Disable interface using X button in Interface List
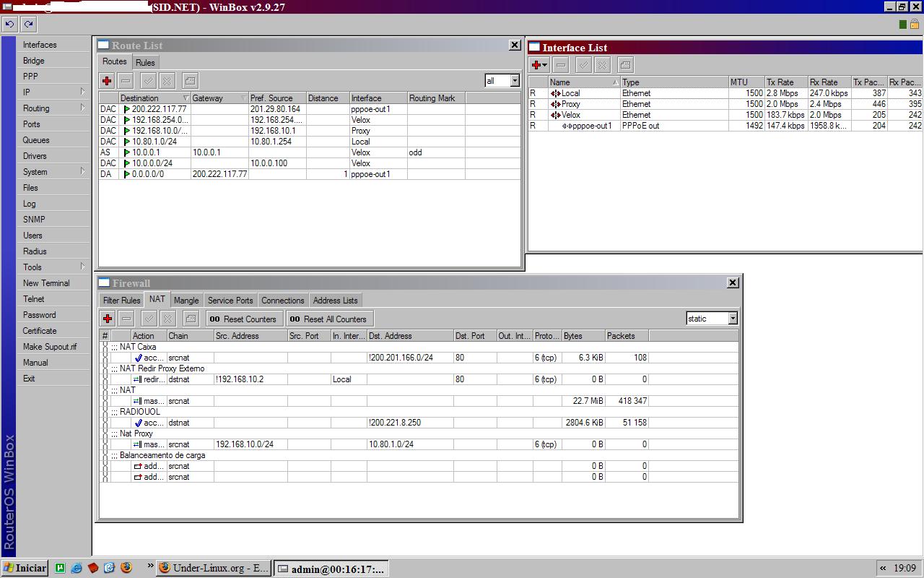The height and width of the screenshot is (578, 924). (x=603, y=65)
